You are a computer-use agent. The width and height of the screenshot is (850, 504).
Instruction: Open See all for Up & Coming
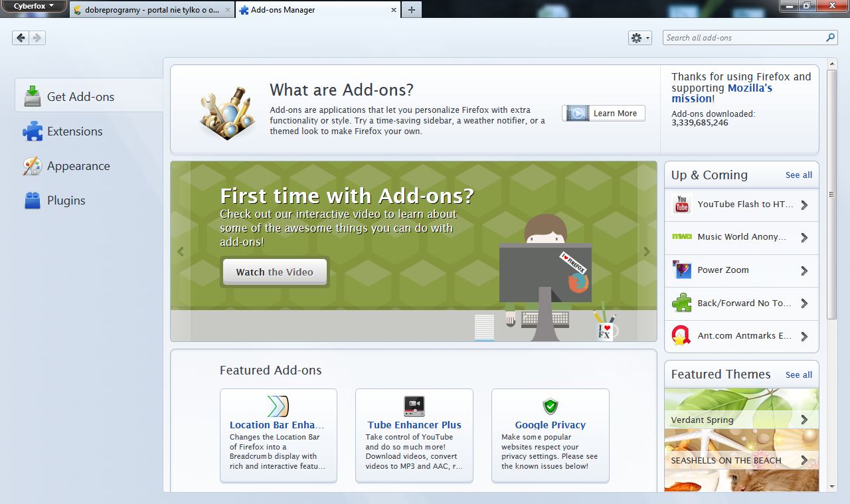799,175
